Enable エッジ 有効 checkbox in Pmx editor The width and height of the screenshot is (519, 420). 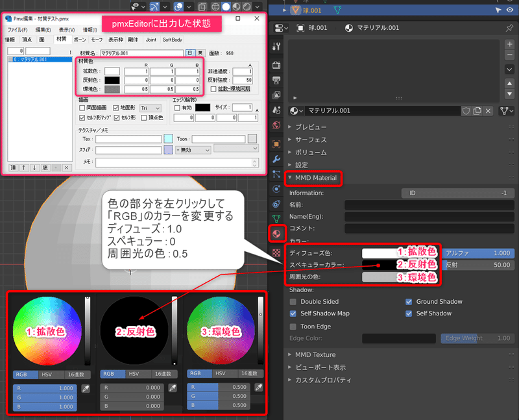coord(177,108)
